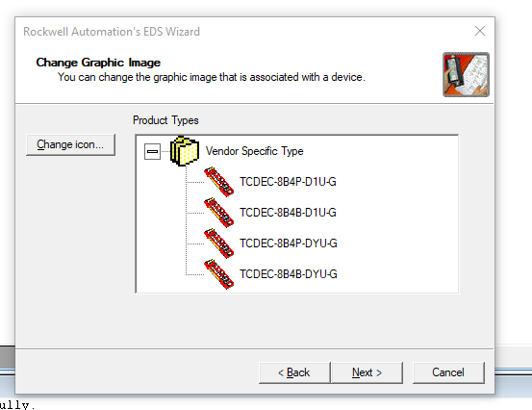Cancel the EDS Wizard

pyautogui.click(x=448, y=372)
